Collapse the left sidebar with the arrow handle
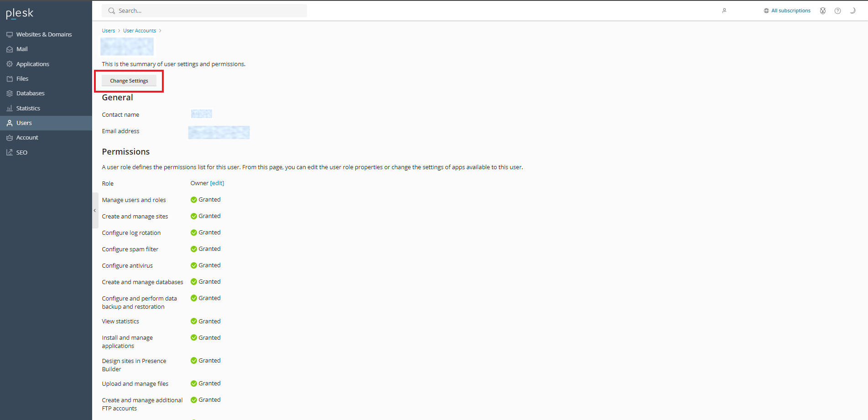Image resolution: width=868 pixels, height=420 pixels. 95,210
